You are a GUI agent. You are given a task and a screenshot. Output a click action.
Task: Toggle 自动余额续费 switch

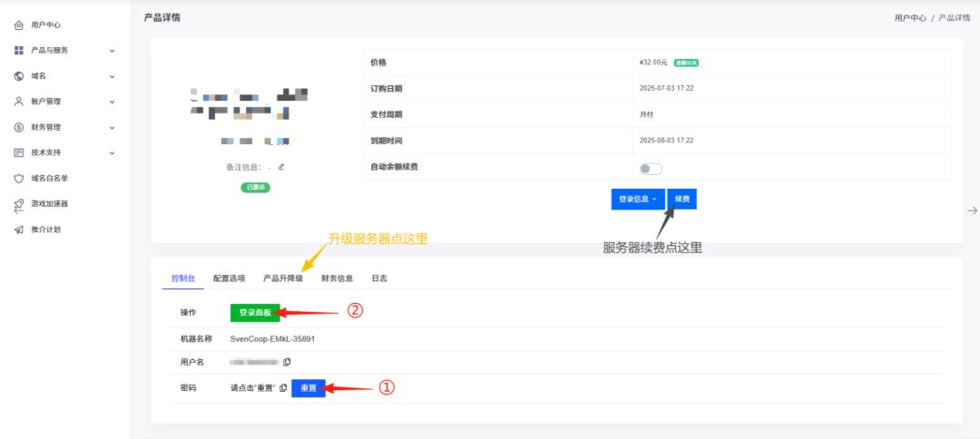pyautogui.click(x=651, y=170)
